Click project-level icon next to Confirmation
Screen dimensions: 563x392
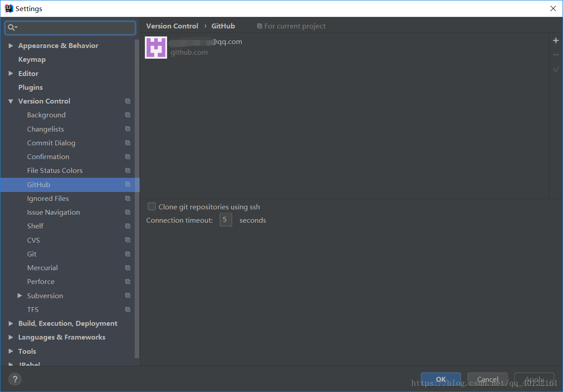click(x=128, y=157)
